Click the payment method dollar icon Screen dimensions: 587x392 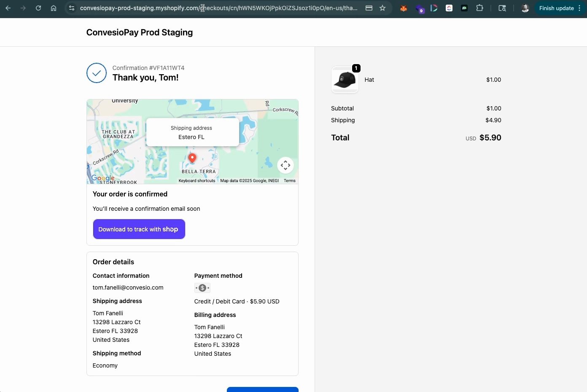pos(202,288)
